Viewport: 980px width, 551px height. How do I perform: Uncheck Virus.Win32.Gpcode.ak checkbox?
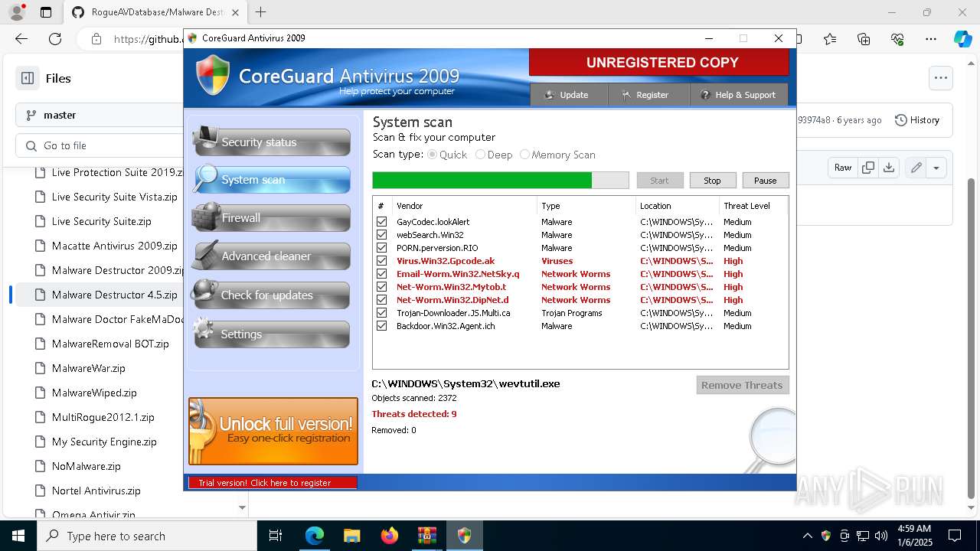tap(381, 261)
